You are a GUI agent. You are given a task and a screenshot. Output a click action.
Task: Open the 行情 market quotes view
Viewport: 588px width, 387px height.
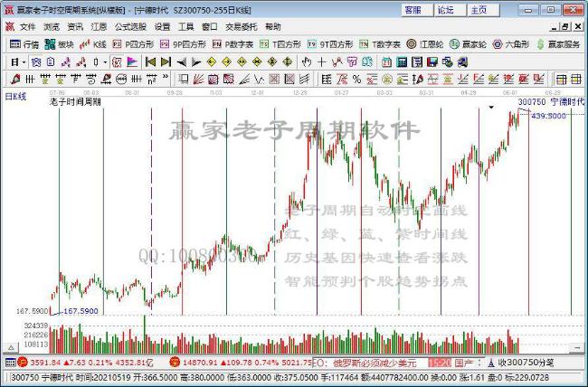click(24, 43)
